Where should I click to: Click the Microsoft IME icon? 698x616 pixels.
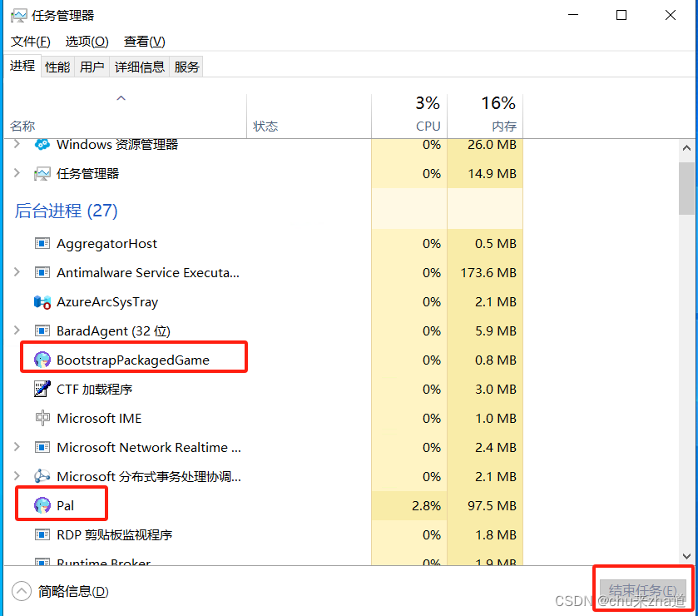[42, 418]
